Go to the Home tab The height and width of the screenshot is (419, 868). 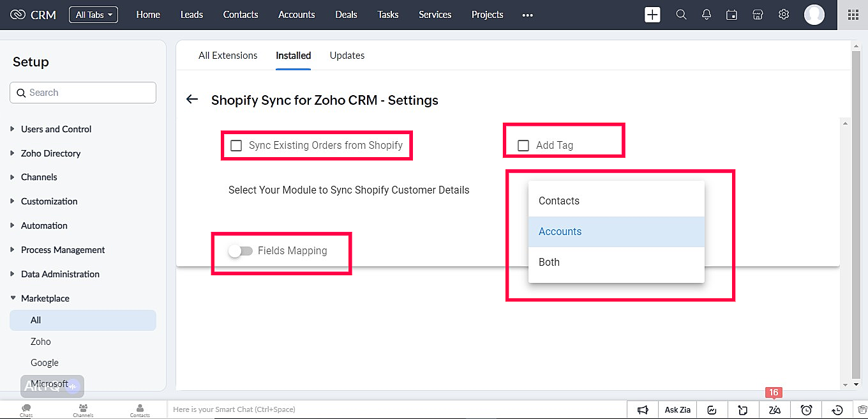pyautogui.click(x=148, y=15)
